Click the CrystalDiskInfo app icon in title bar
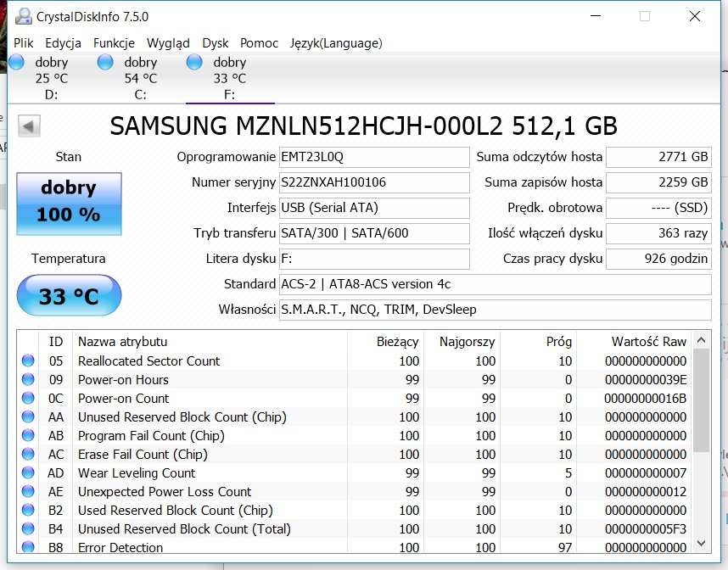728x570 pixels. coord(24,16)
